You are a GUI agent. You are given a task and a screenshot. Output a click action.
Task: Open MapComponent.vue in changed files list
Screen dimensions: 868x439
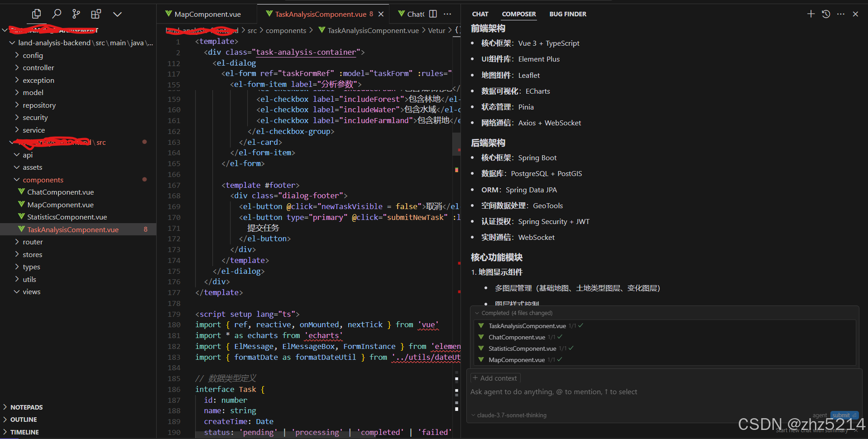tap(517, 360)
